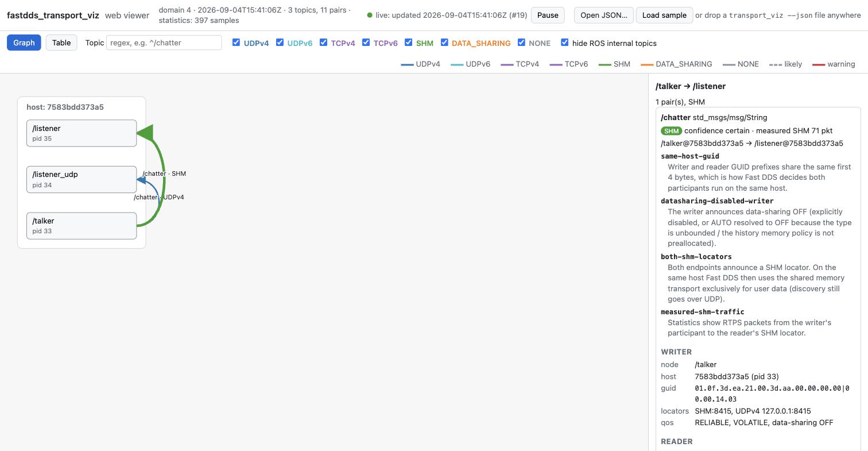868x451 pixels.
Task: Toggle the TCPv4 transport checkbox
Action: [323, 43]
